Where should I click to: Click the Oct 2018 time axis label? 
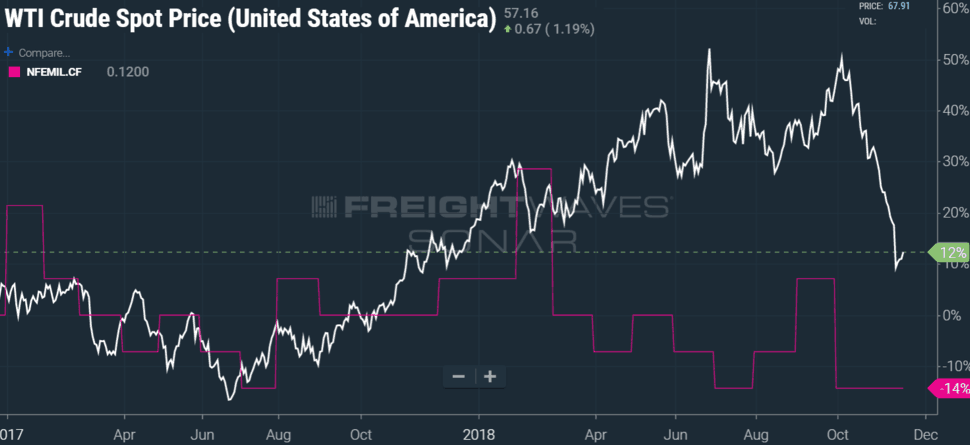pyautogui.click(x=838, y=434)
